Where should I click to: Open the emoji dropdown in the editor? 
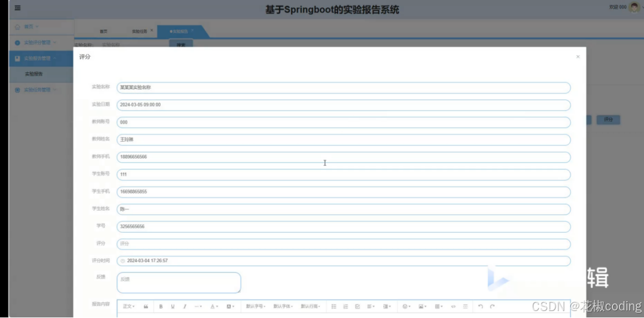pyautogui.click(x=407, y=306)
